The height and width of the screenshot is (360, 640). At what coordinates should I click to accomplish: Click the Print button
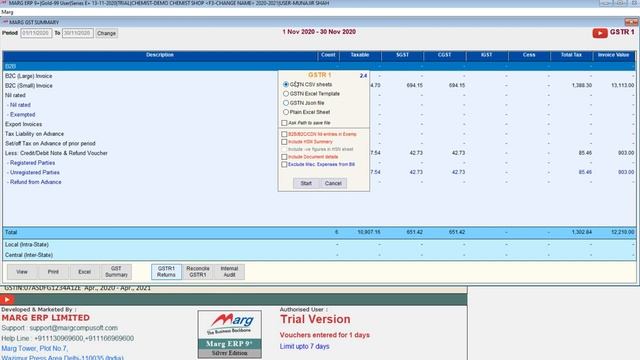[x=53, y=272]
